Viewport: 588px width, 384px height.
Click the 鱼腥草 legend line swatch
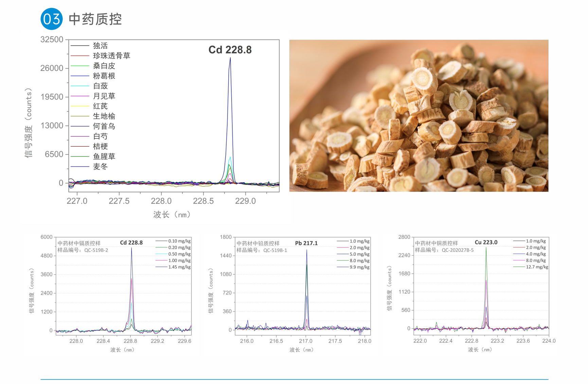coord(80,157)
